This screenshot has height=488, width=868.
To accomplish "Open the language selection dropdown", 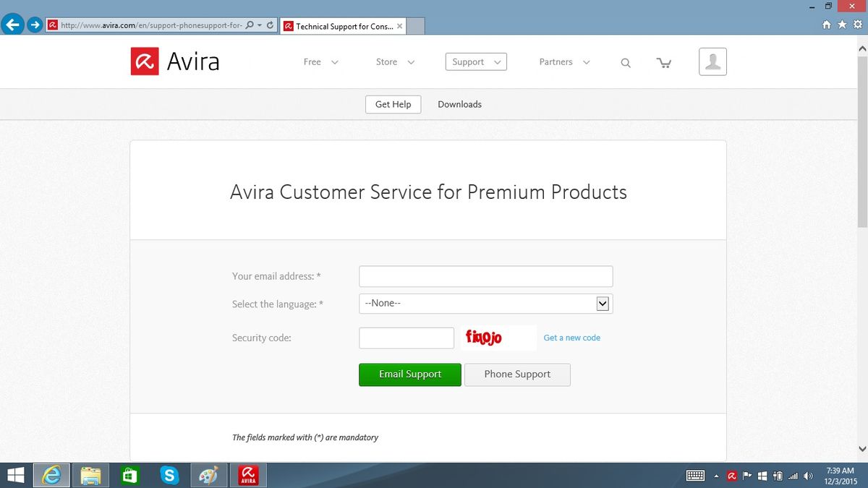I will (x=486, y=304).
